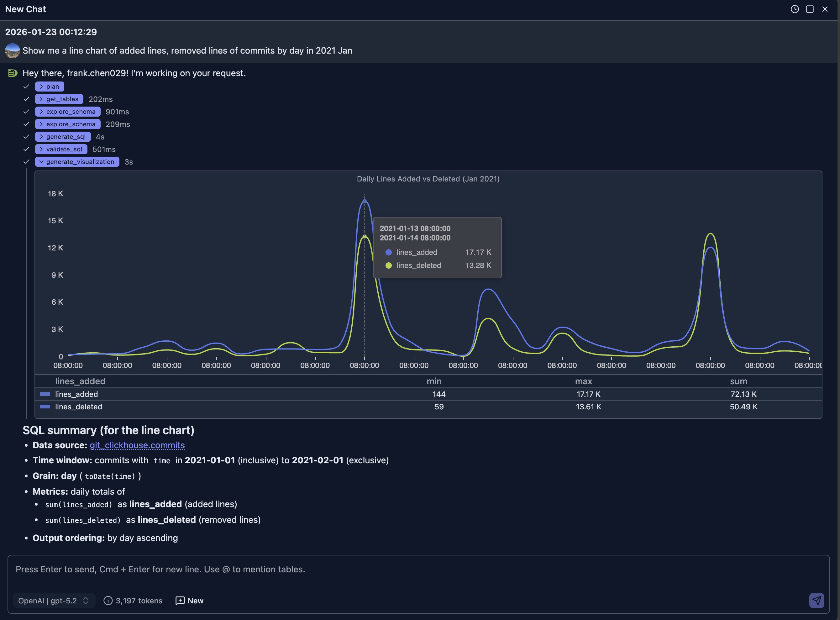Click the info icon beside 3,197 tokens
The image size is (840, 620).
click(x=108, y=601)
